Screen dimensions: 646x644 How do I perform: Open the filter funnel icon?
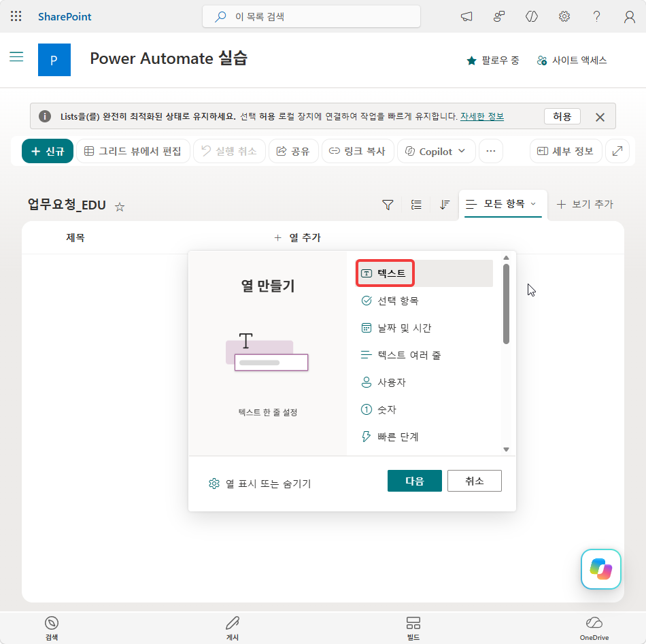[388, 205]
